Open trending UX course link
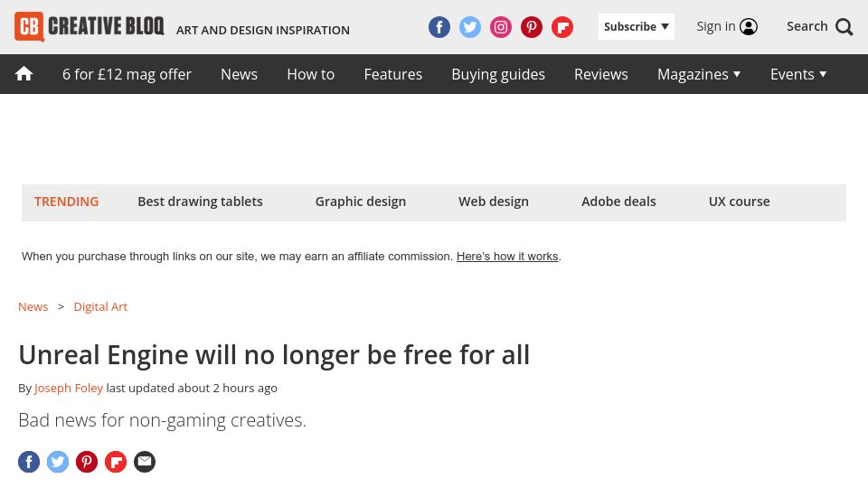The image size is (868, 488). [739, 202]
